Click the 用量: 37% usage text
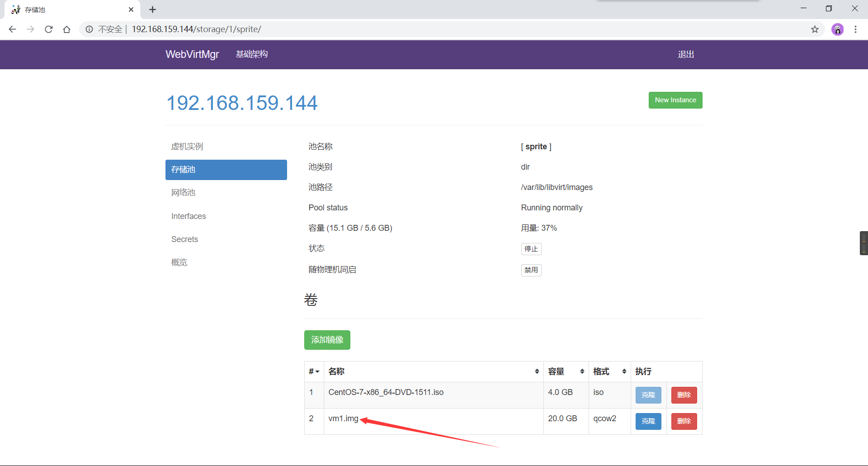 pos(539,228)
